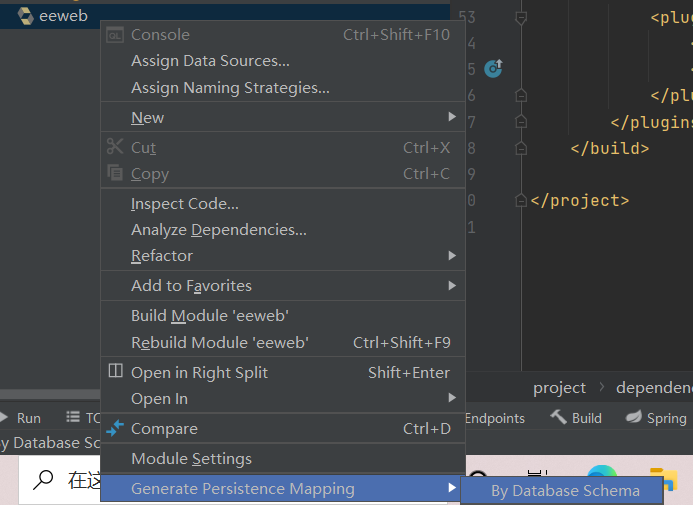The height and width of the screenshot is (505, 693).
Task: Expand Generate Persistence Mapping arrow
Action: [452, 488]
